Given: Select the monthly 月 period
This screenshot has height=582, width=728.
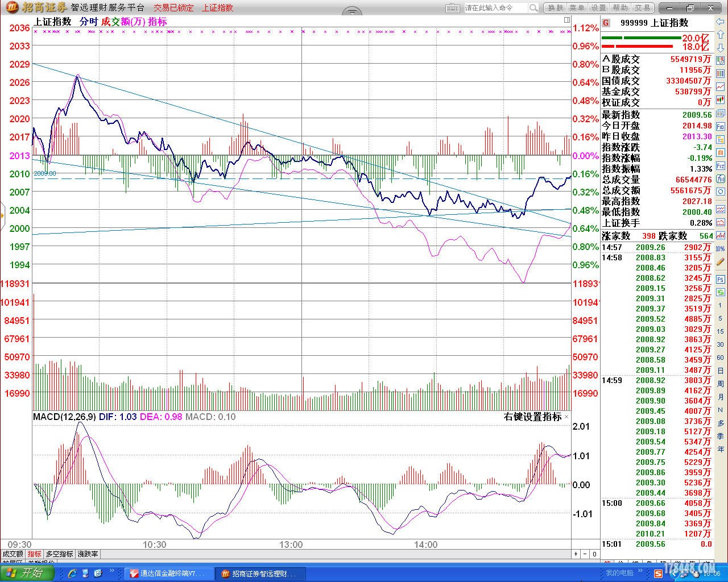Looking at the screenshot, I should click(x=721, y=397).
